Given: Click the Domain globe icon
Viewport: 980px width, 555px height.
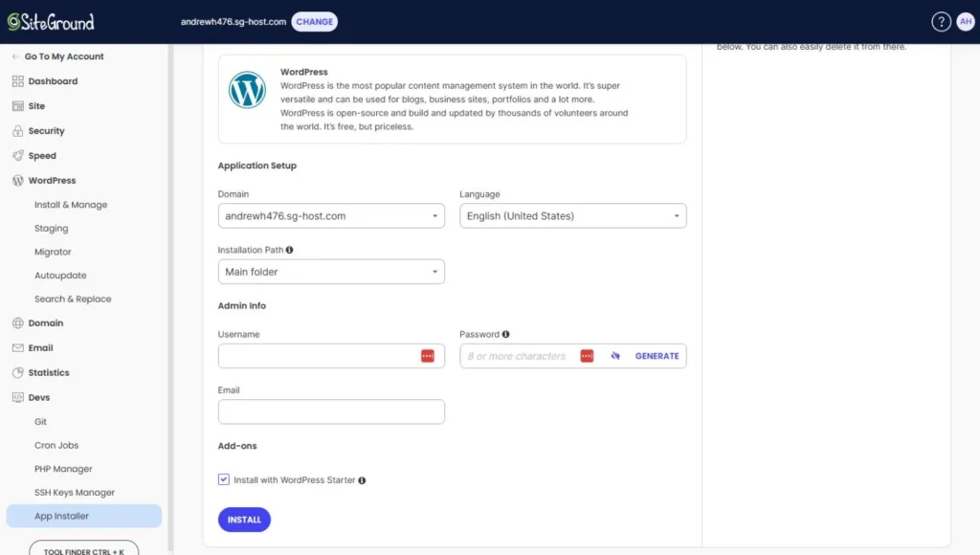Looking at the screenshot, I should click(17, 323).
